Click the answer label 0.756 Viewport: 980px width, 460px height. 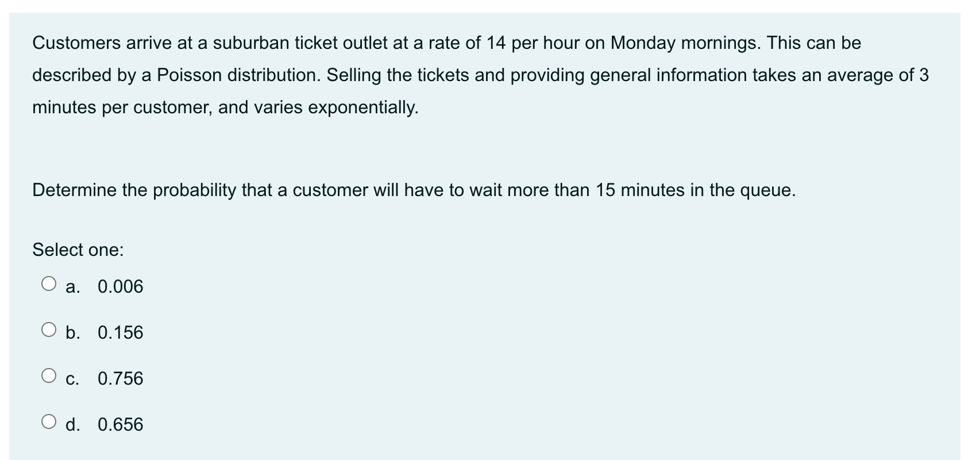pyautogui.click(x=121, y=378)
